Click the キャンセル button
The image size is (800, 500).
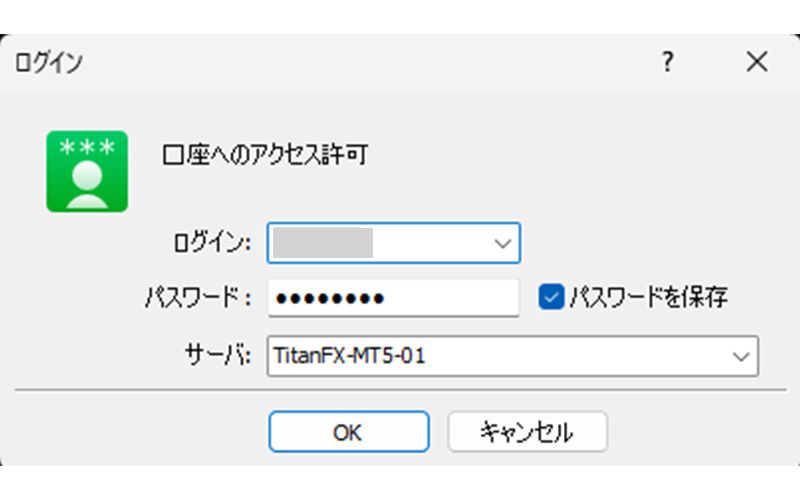coord(526,432)
